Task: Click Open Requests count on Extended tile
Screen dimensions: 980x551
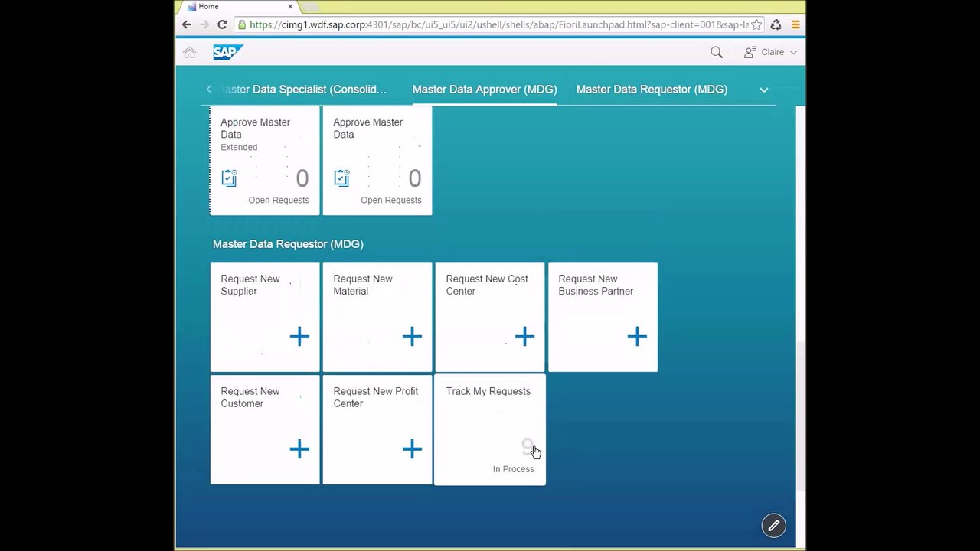Action: (302, 179)
